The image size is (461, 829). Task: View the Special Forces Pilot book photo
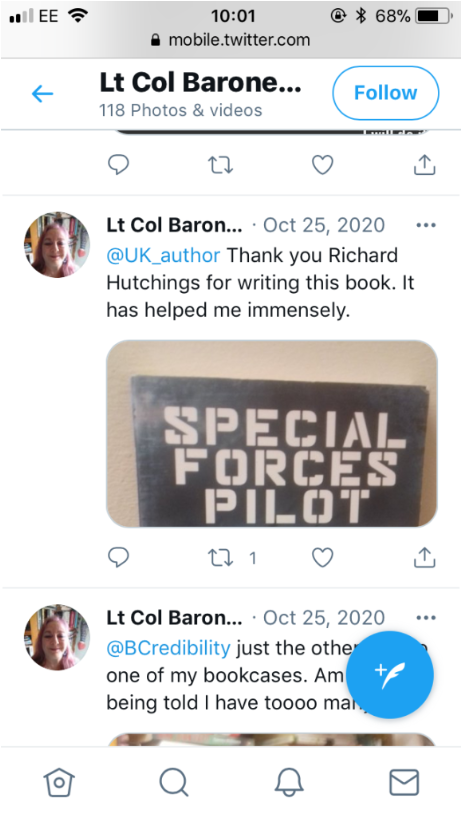pyautogui.click(x=272, y=434)
